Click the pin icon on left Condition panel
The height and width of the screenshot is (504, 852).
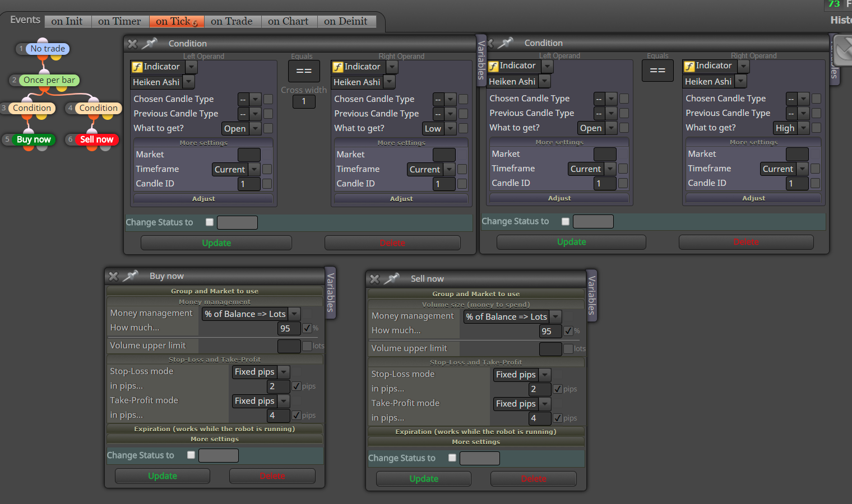tap(150, 43)
